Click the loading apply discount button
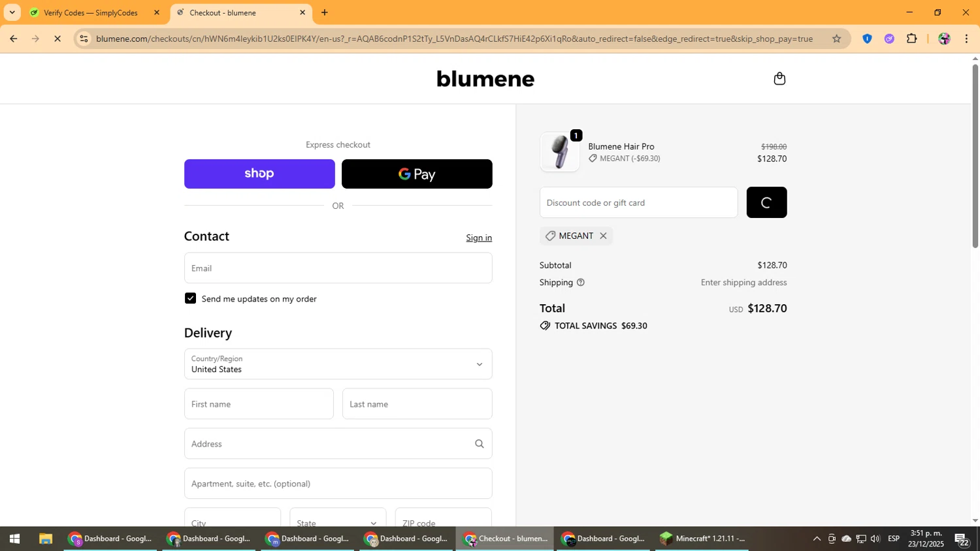The width and height of the screenshot is (980, 551). pos(766,202)
